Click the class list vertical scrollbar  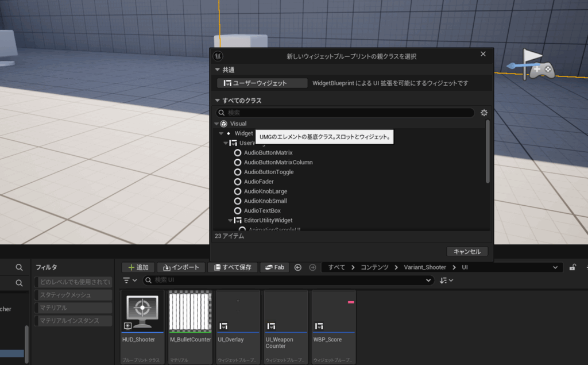click(x=488, y=152)
